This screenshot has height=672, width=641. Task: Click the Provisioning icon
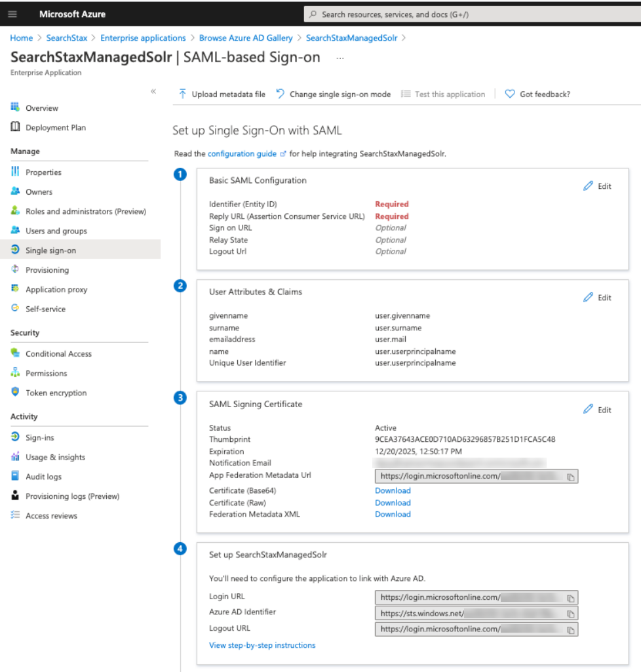pos(15,269)
